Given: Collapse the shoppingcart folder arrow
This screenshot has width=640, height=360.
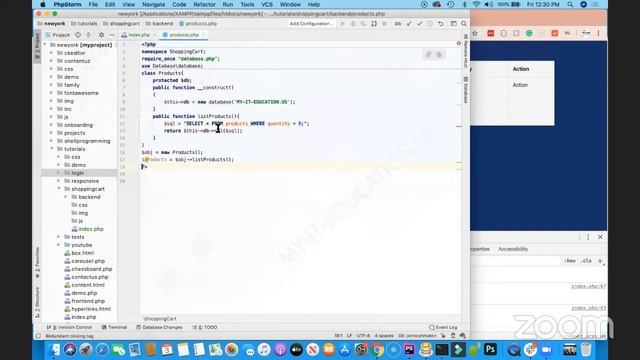Looking at the screenshot, I should pyautogui.click(x=59, y=189).
